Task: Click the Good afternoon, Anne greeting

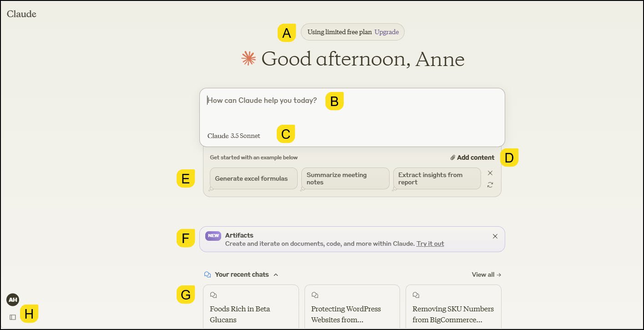Action: tap(363, 59)
